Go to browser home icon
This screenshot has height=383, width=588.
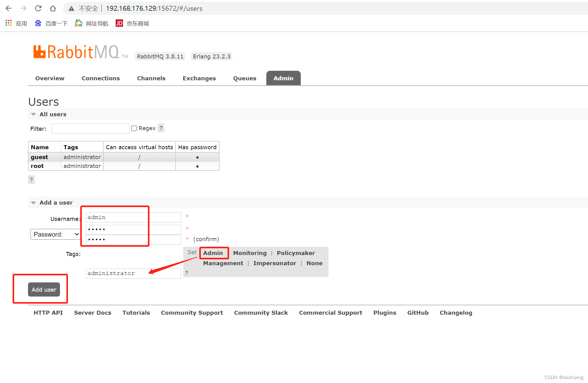[x=53, y=8]
